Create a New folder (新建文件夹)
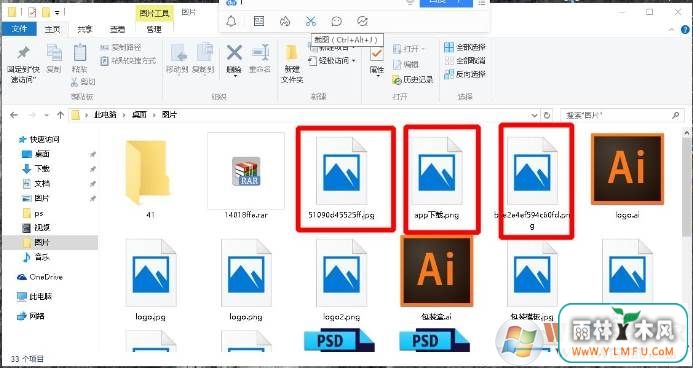693x368 pixels. pos(292,64)
